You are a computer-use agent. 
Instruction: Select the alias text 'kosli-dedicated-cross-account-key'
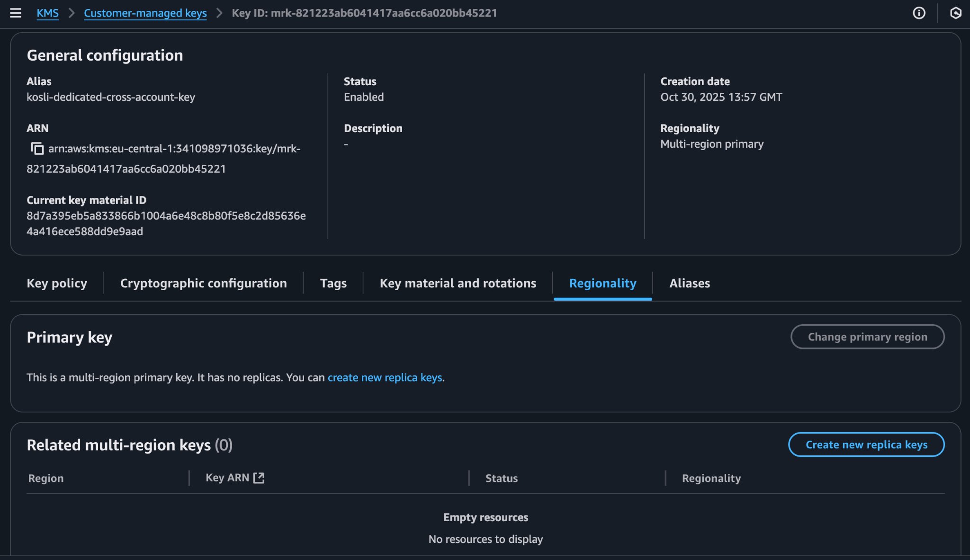coord(111,97)
